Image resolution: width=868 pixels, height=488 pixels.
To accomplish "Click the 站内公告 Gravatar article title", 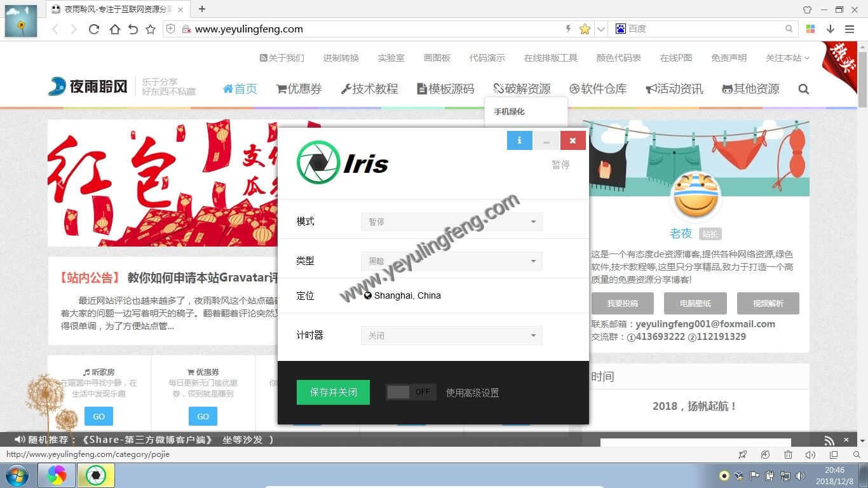I will [x=168, y=278].
